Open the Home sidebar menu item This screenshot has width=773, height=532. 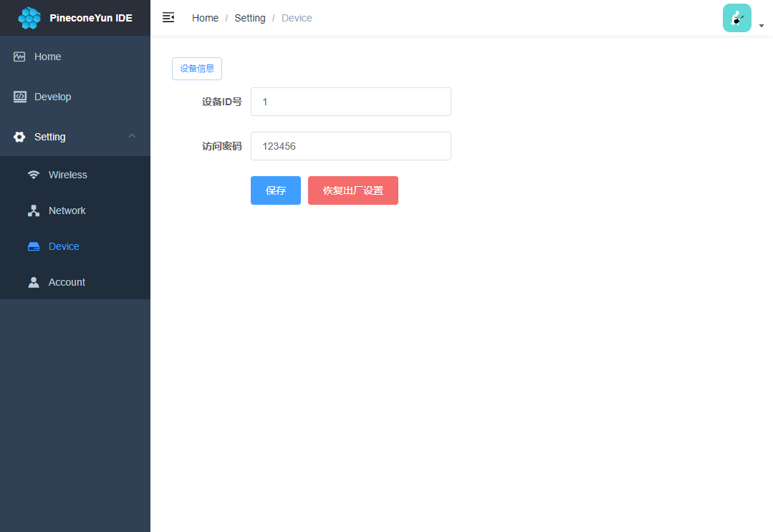click(75, 57)
